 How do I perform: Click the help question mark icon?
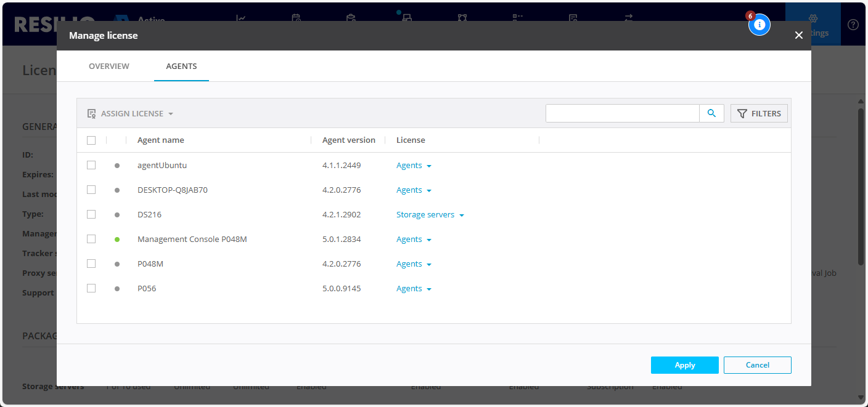point(853,25)
